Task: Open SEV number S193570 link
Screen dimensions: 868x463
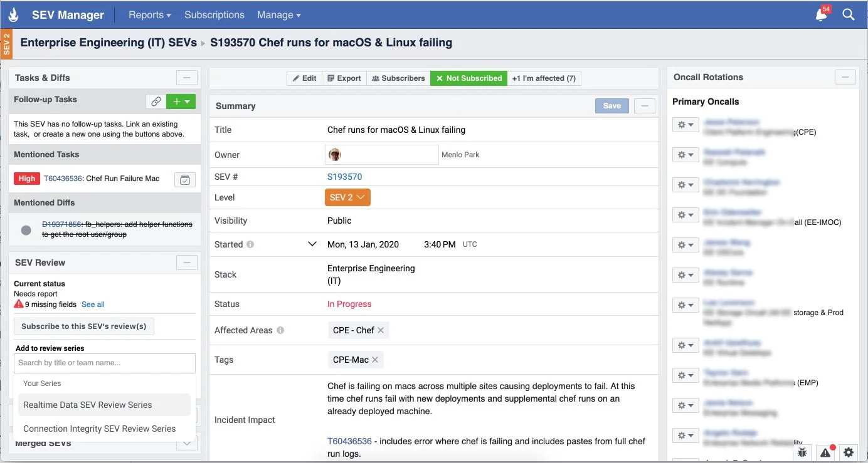Action: (345, 177)
